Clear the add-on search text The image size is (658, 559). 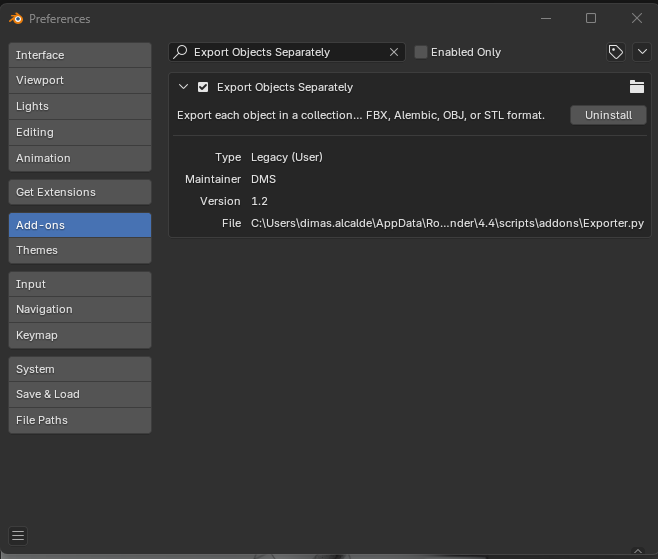394,52
